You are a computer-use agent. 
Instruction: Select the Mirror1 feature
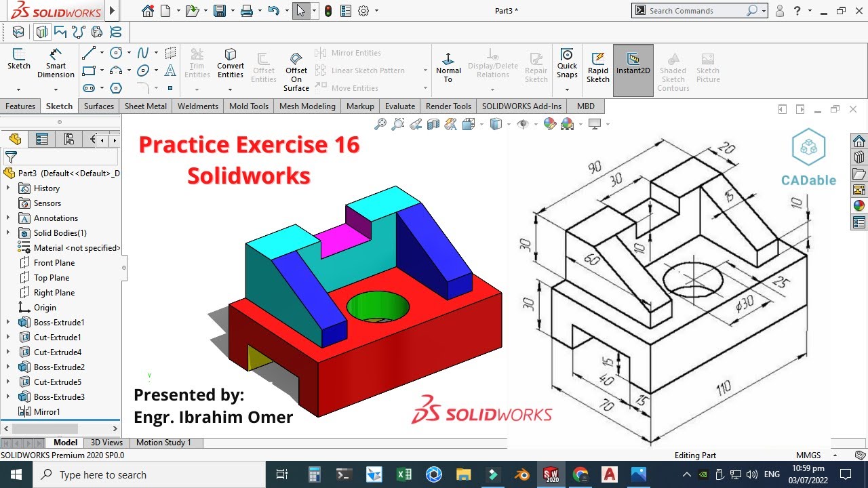47,412
